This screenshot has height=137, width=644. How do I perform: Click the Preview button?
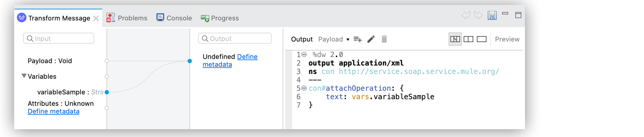[x=507, y=39]
